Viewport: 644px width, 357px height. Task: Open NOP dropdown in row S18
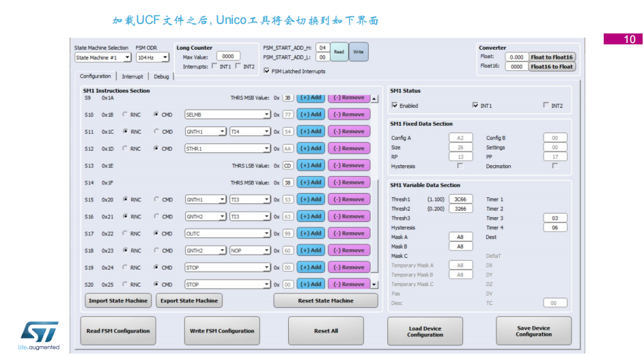(x=250, y=251)
